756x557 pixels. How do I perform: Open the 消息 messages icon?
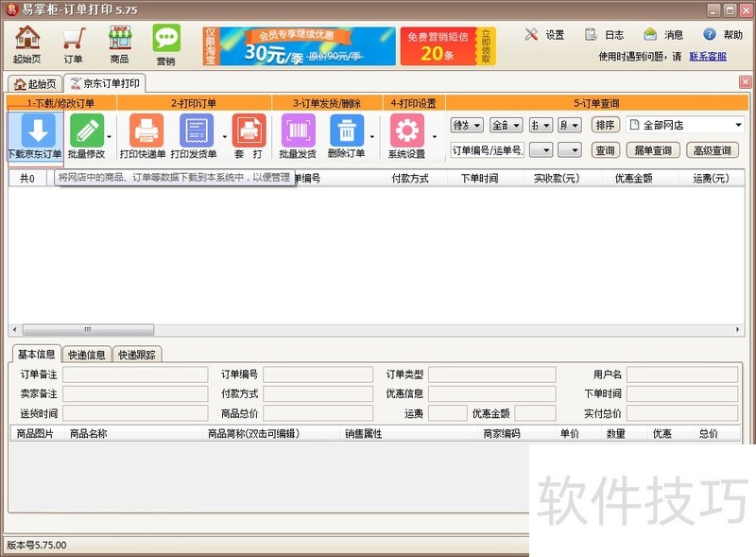[661, 34]
